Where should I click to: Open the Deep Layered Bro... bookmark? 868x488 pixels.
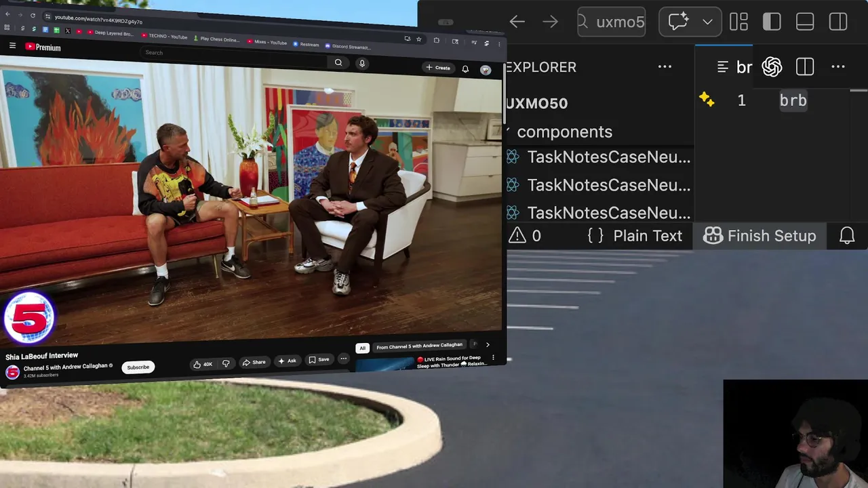[110, 33]
